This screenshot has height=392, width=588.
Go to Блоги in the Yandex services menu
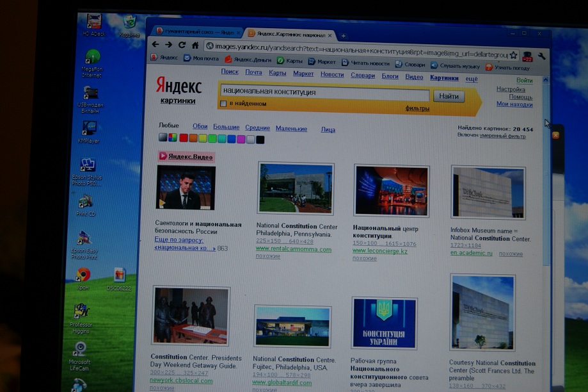(x=390, y=76)
